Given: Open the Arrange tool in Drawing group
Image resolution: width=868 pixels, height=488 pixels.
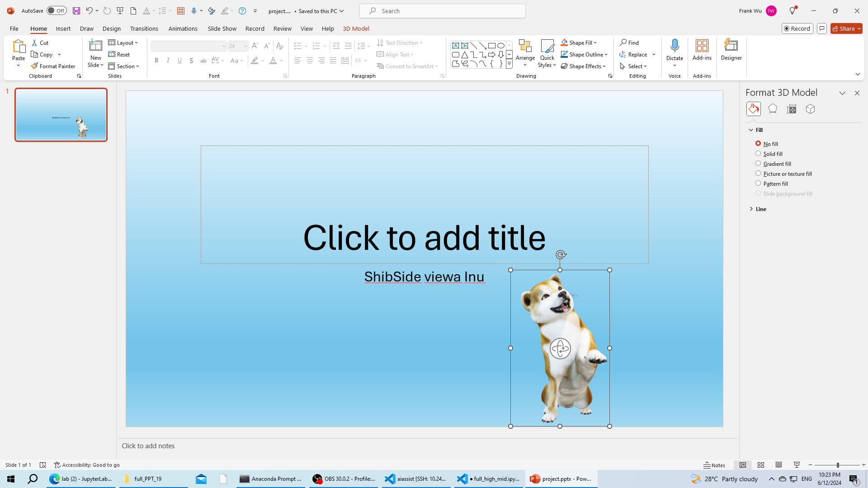Looking at the screenshot, I should click(x=525, y=52).
